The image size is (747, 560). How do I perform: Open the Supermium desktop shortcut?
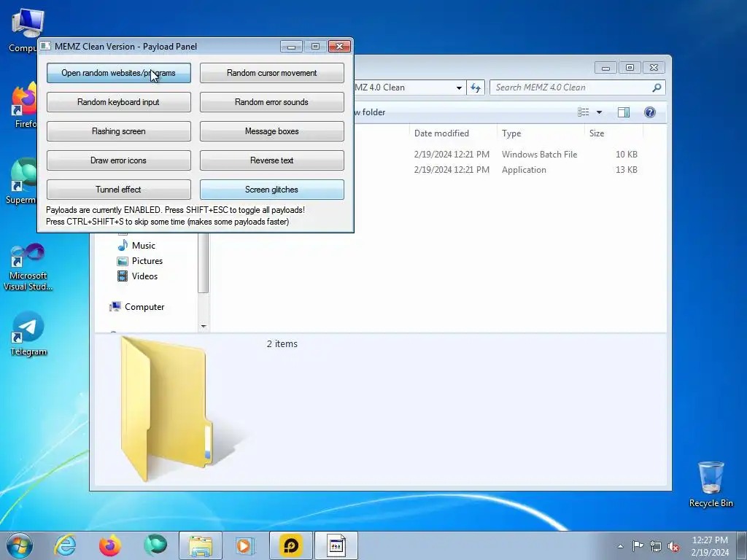tap(20, 181)
